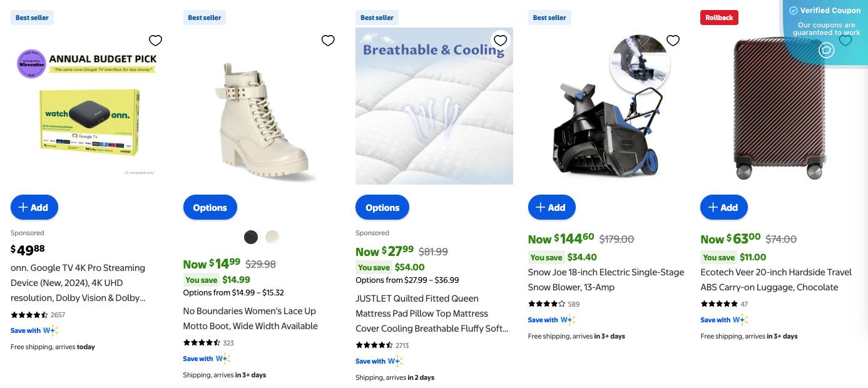Screen dimensions: 868x388
Task: Select the black color swatch for the boot
Action: (x=251, y=237)
